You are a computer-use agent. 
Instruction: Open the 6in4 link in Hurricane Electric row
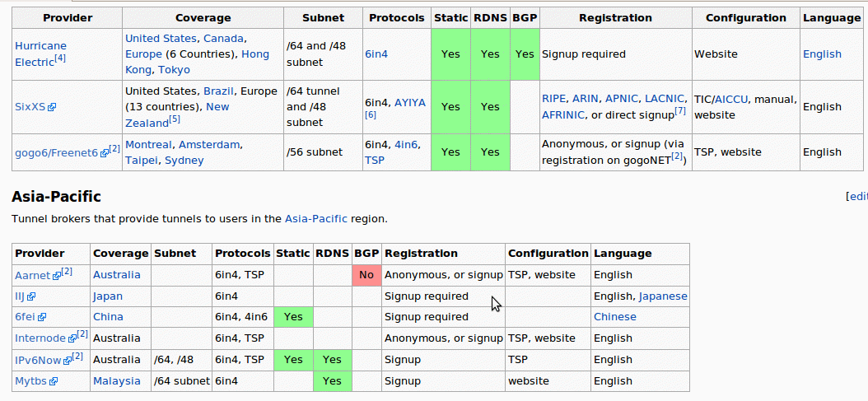(x=376, y=54)
